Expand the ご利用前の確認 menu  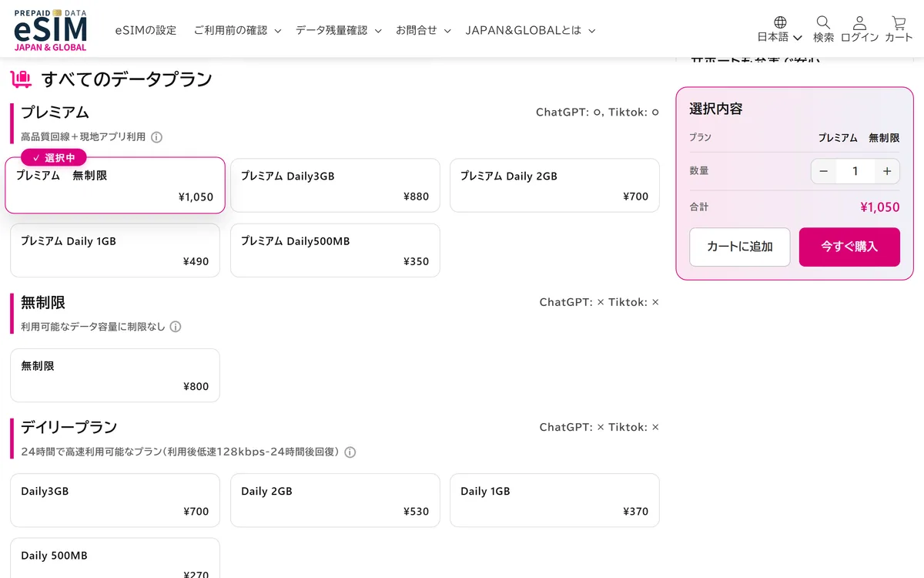pos(237,31)
